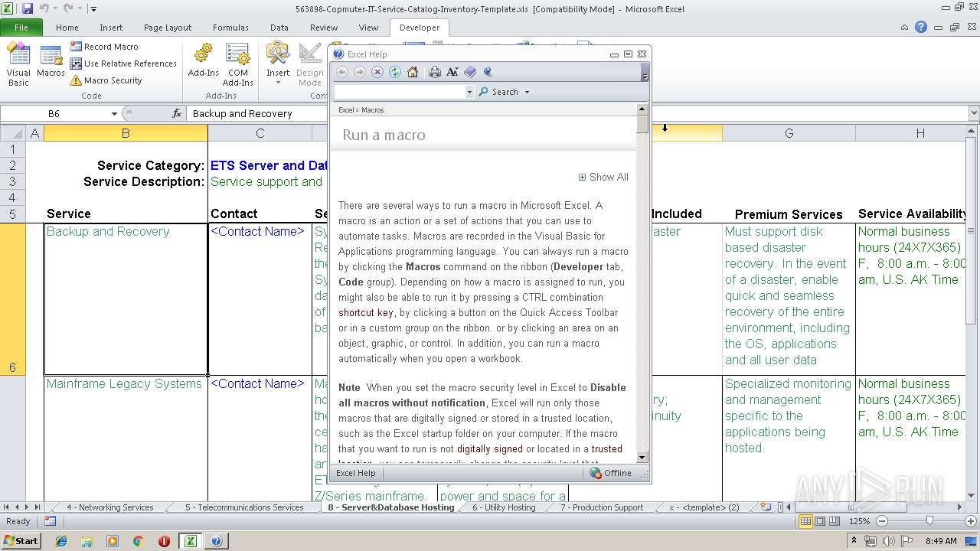This screenshot has height=551, width=980.
Task: Select sheet '4 - Networking Services'
Action: point(109,507)
